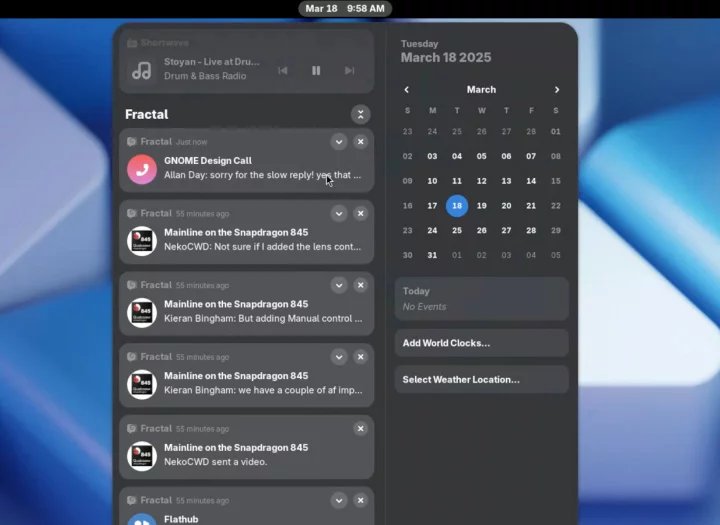The height and width of the screenshot is (525, 720).
Task: Open the Today No Events section
Action: (482, 299)
